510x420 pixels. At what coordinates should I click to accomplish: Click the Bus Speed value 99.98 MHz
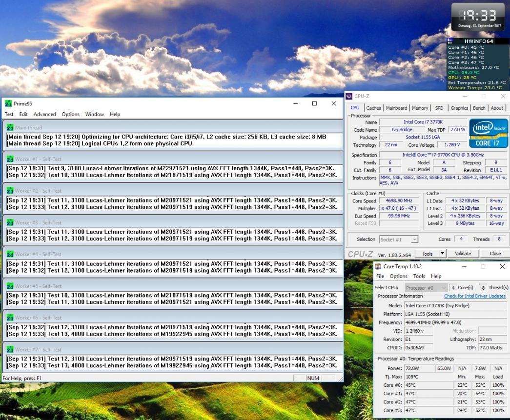(x=399, y=216)
